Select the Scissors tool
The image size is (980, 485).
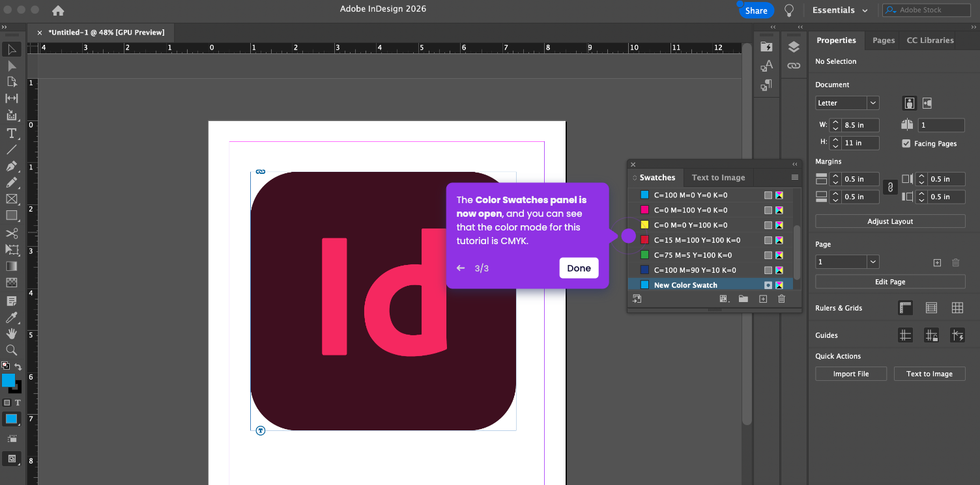11,233
